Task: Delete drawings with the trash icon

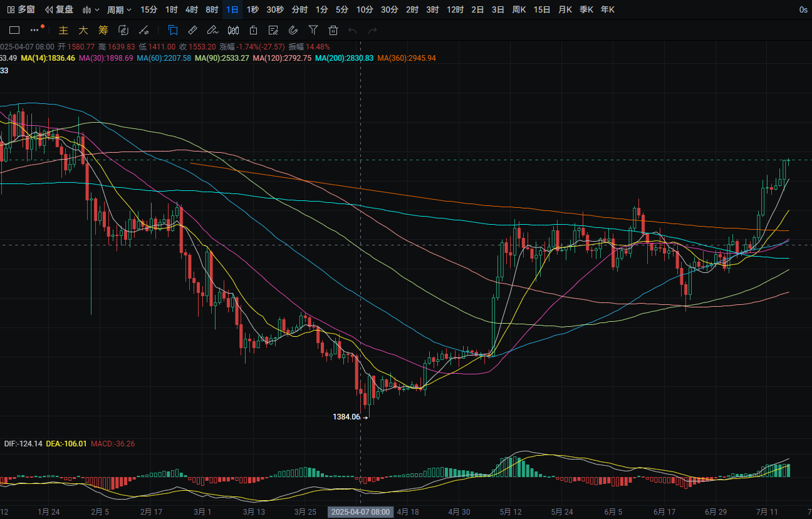Action: (333, 29)
